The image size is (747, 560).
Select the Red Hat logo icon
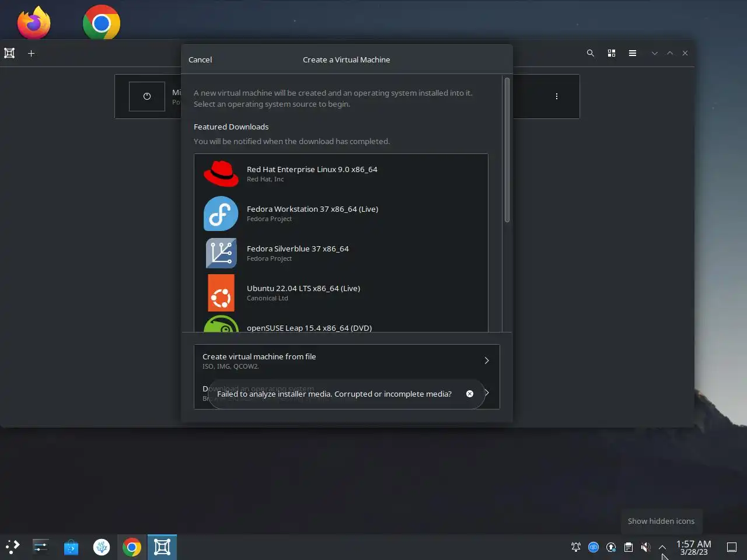[221, 174]
